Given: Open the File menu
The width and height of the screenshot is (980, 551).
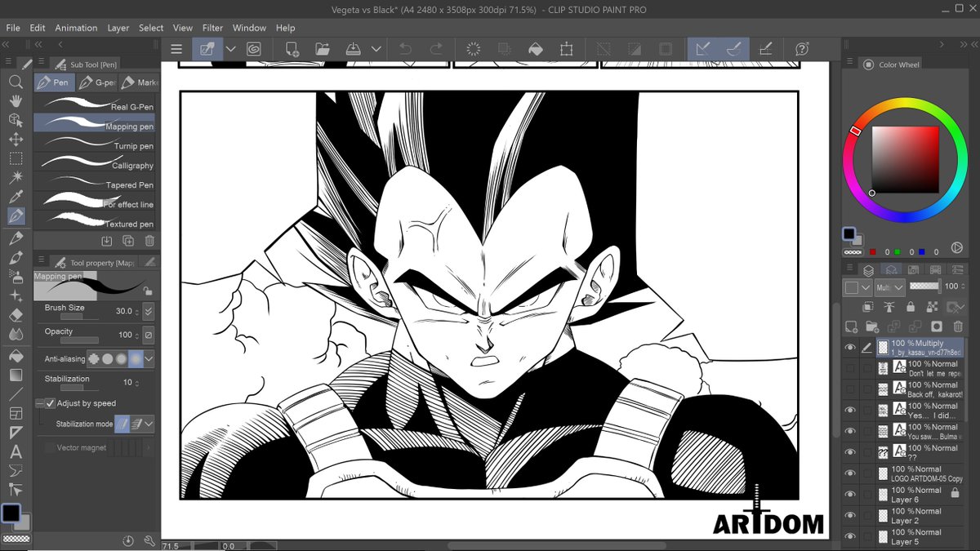Looking at the screenshot, I should pyautogui.click(x=13, y=28).
